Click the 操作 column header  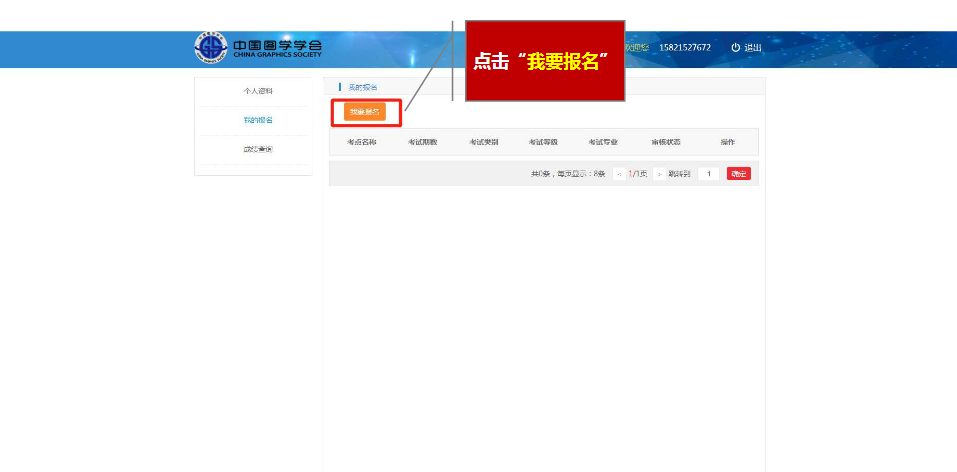[x=727, y=142]
